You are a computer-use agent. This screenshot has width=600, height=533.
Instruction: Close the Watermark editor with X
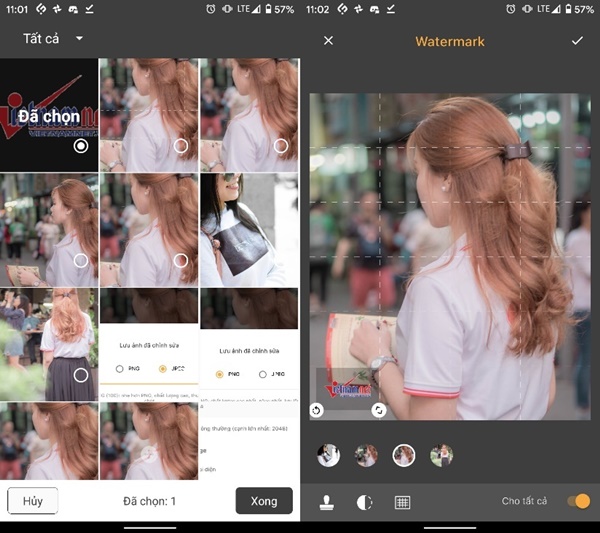(x=328, y=41)
